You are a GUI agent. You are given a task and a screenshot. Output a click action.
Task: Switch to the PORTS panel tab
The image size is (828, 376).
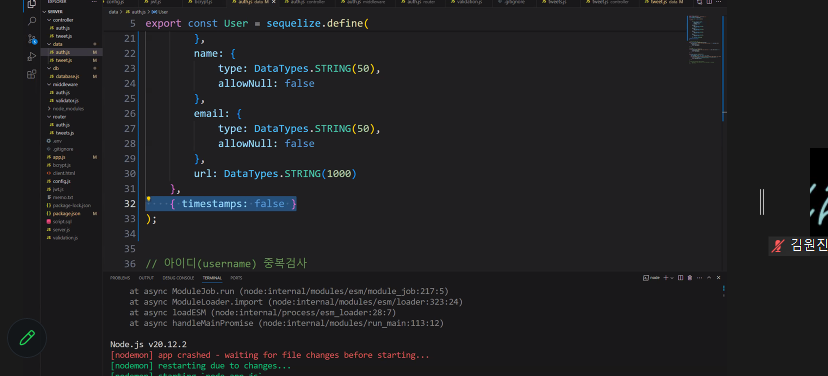[236, 278]
